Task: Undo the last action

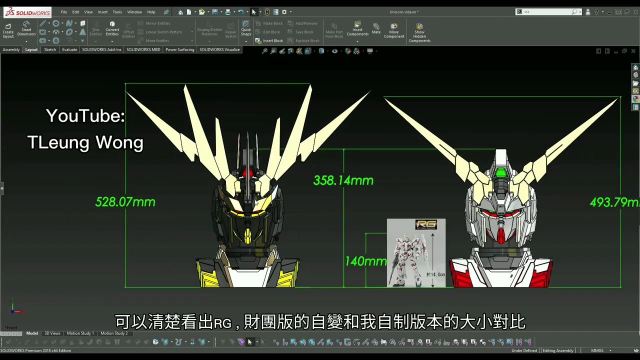Action: (x=241, y=12)
